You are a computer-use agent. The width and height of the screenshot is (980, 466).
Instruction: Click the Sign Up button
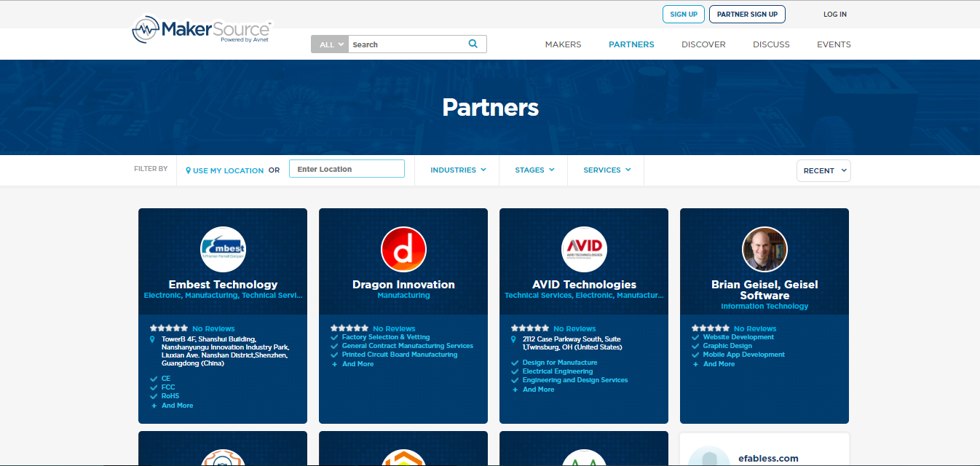coord(684,14)
